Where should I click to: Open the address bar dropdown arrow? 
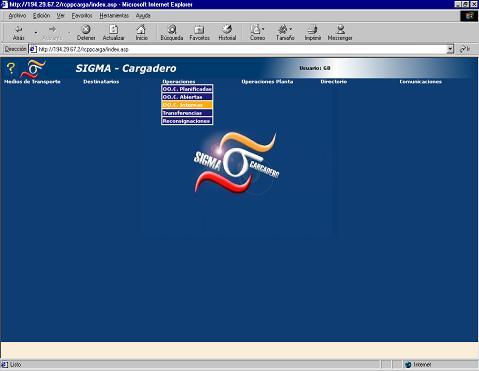click(x=450, y=49)
